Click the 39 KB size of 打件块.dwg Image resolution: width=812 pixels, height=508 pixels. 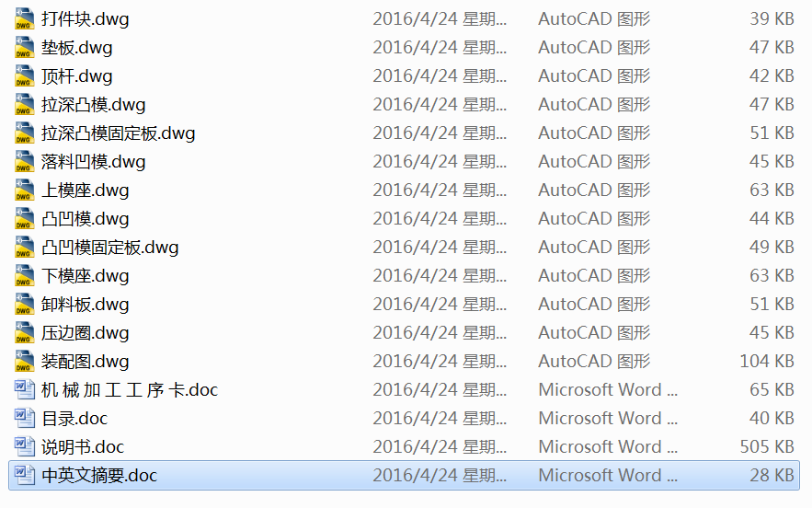pos(772,18)
